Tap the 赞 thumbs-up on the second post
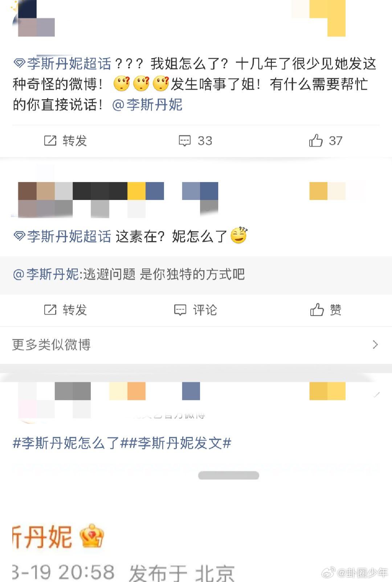Image resolution: width=392 pixels, height=582 pixels. coord(326,310)
